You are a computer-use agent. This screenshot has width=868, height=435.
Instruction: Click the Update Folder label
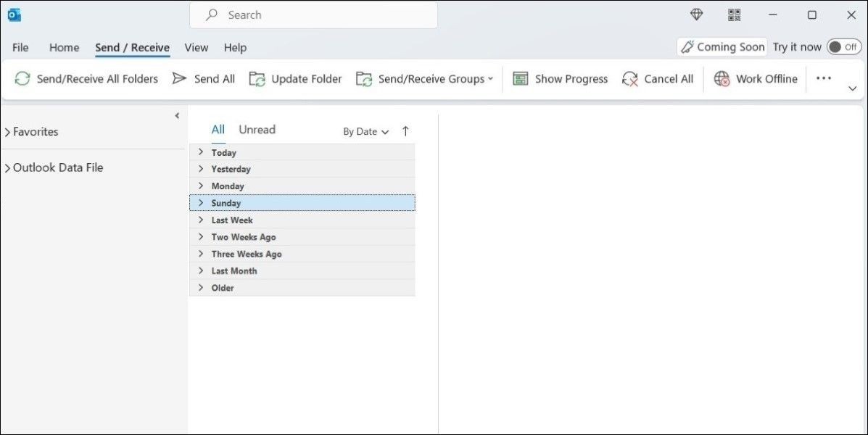click(x=307, y=79)
